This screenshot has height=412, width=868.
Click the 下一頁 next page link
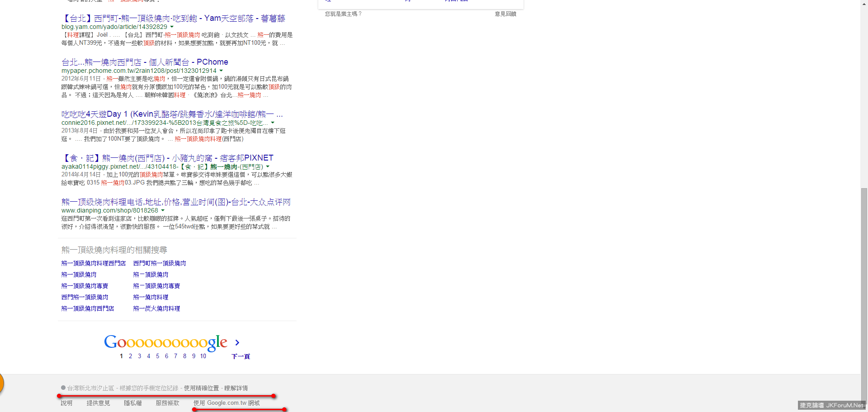click(x=241, y=356)
